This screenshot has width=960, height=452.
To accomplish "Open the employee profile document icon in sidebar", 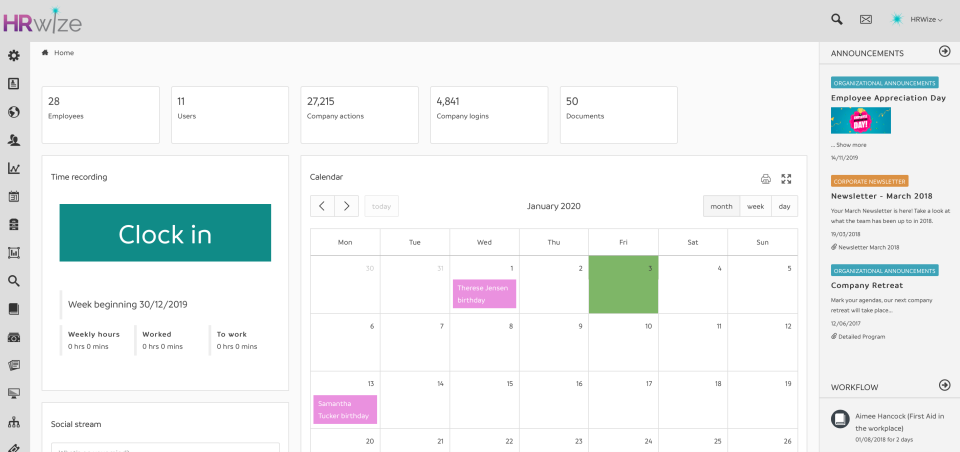I will pos(13,84).
